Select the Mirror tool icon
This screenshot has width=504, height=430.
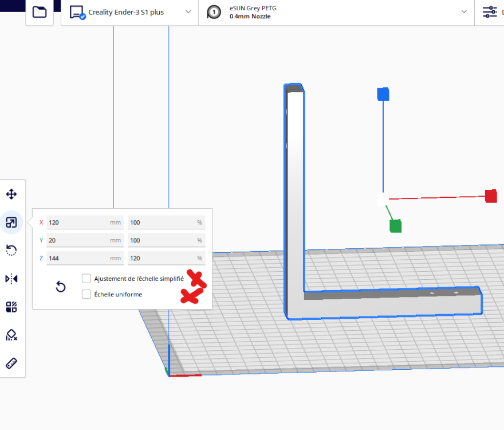point(11,279)
